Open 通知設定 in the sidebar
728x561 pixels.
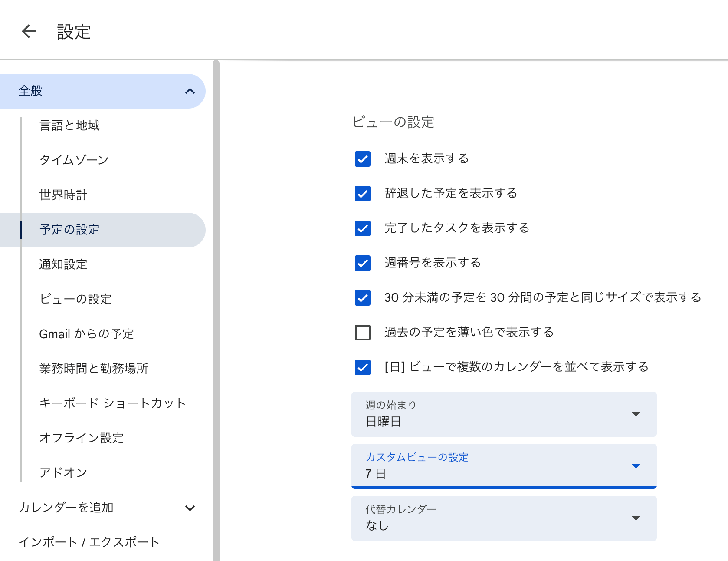[63, 264]
